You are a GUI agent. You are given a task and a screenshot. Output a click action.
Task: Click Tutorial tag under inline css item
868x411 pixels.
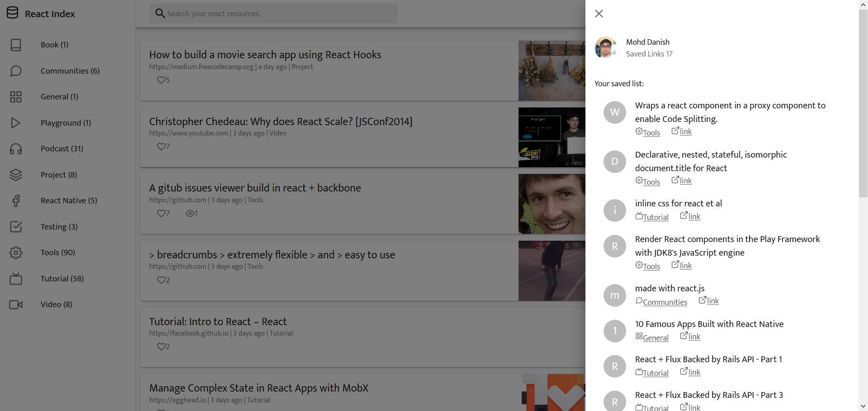click(x=652, y=217)
